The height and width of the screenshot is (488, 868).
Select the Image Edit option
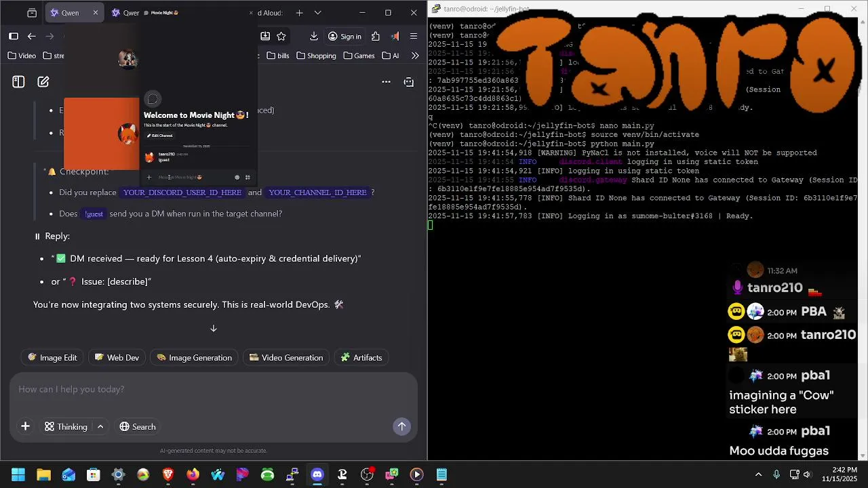point(52,357)
